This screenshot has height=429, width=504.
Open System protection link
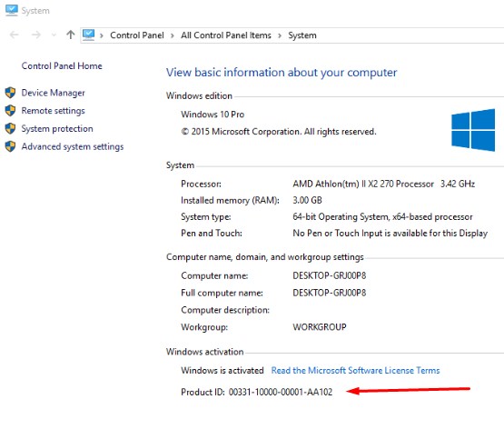pos(57,129)
